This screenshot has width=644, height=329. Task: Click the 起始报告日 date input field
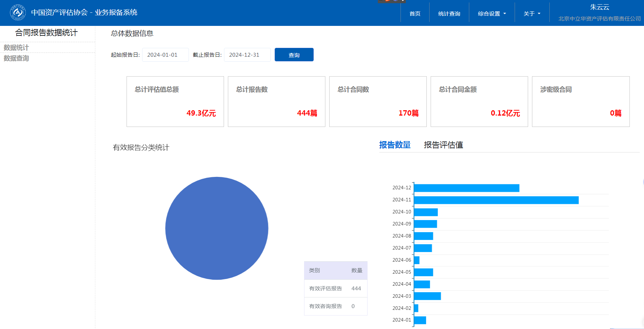point(165,55)
